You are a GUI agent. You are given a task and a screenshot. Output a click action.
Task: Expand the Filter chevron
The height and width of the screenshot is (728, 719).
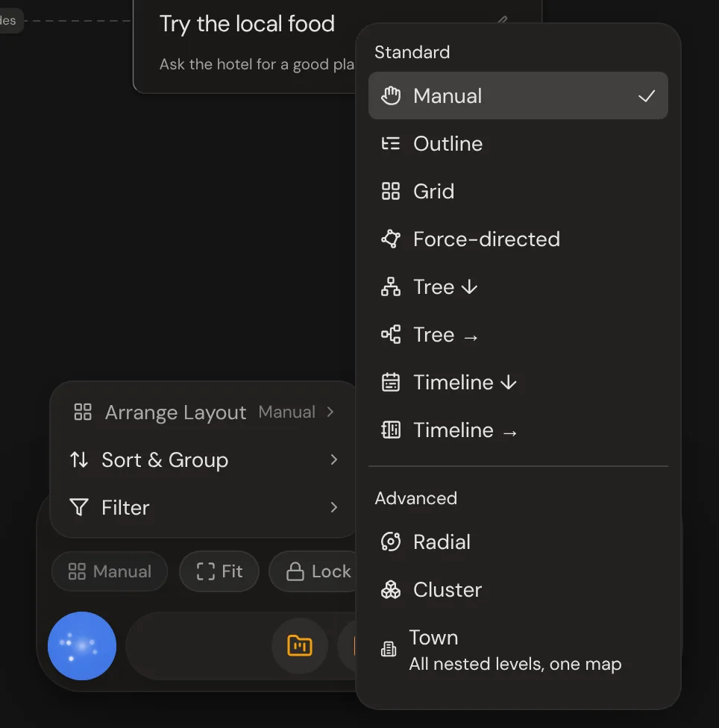(333, 507)
